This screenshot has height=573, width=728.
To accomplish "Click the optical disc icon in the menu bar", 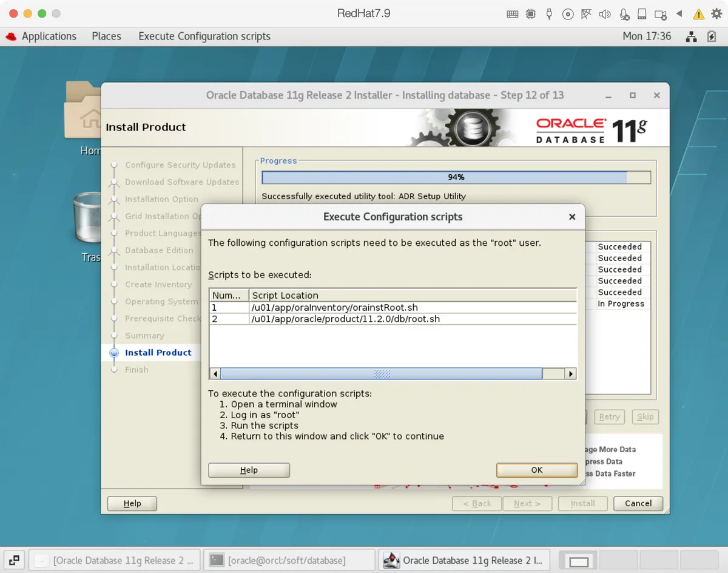I will (x=568, y=13).
